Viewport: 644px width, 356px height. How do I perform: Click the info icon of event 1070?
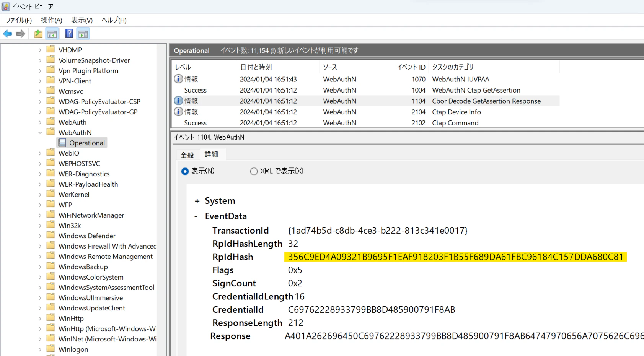pyautogui.click(x=178, y=79)
